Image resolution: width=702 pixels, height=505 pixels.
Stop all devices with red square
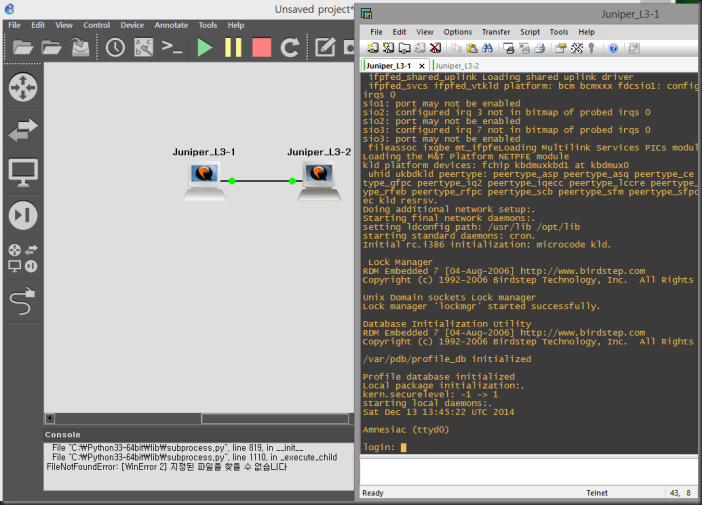click(x=261, y=47)
